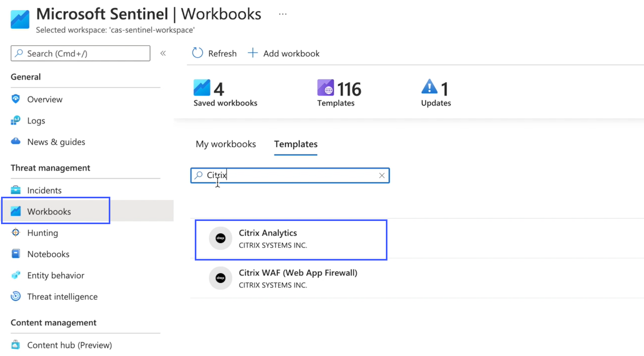Open Threat intelligence icon
The width and height of the screenshot is (644, 356).
(16, 296)
